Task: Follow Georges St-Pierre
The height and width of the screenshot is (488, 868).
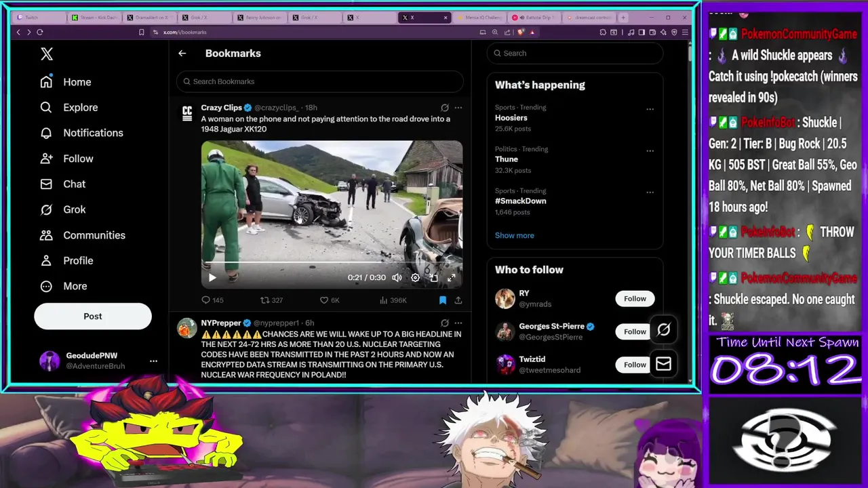Action: [x=635, y=331]
